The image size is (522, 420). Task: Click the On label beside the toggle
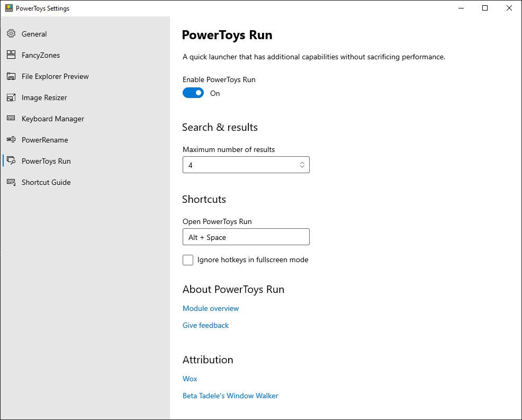(x=215, y=93)
